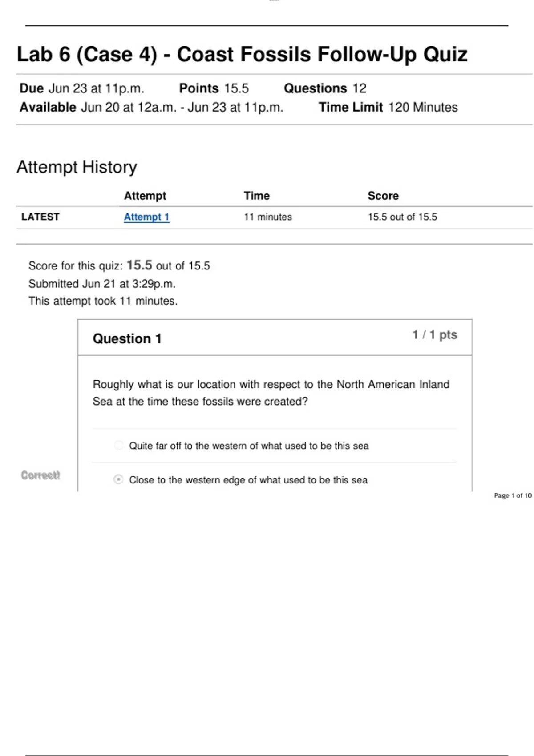534x756 pixels.
Task: Click the Attempt History heading
Action: pyautogui.click(x=77, y=167)
